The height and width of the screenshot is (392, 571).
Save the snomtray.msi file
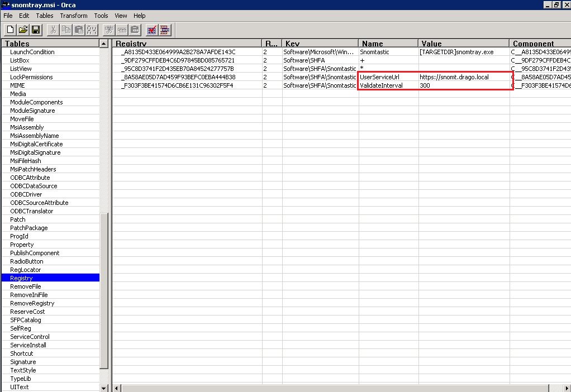[35, 30]
